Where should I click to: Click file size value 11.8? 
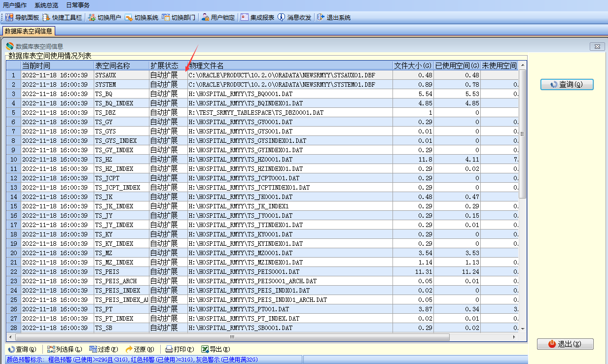click(413, 159)
